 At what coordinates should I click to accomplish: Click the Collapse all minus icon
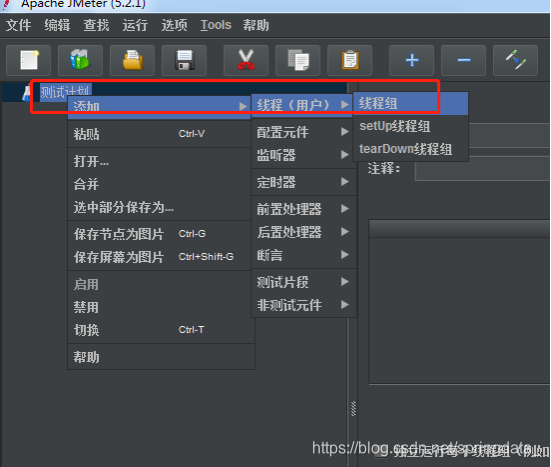coord(464,60)
